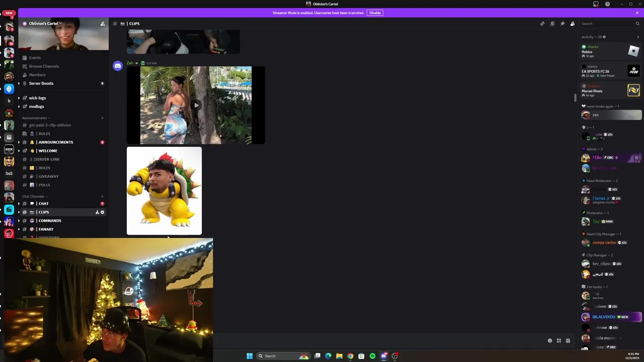This screenshot has width=644, height=362.
Task: Add channel to Chat Channels category
Action: pyautogui.click(x=102, y=197)
